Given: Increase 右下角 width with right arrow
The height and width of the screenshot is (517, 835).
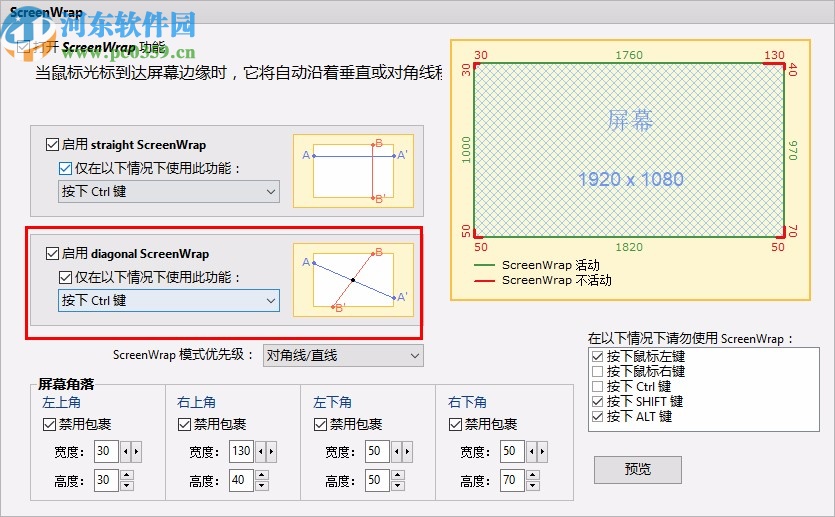Looking at the screenshot, I should pyautogui.click(x=543, y=452).
